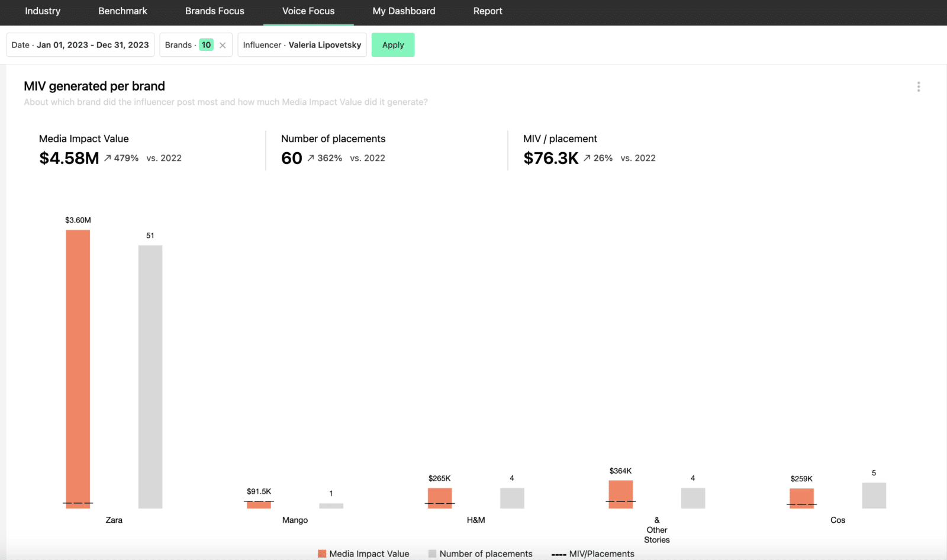Open the Date range filter
This screenshot has height=560, width=947.
[x=80, y=45]
